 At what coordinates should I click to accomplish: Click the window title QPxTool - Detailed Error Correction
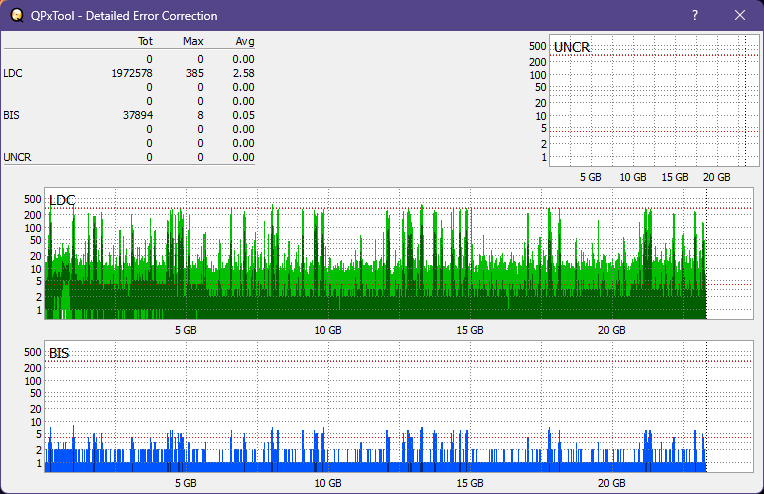[124, 16]
